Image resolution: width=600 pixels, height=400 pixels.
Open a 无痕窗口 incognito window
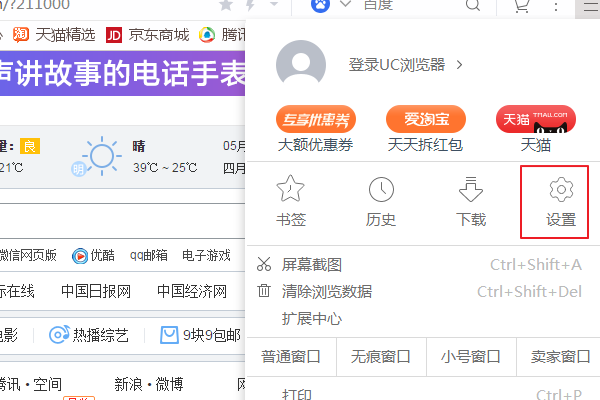[x=381, y=357]
